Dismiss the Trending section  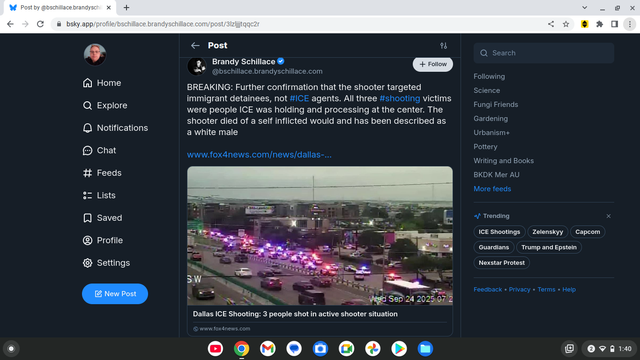608,216
